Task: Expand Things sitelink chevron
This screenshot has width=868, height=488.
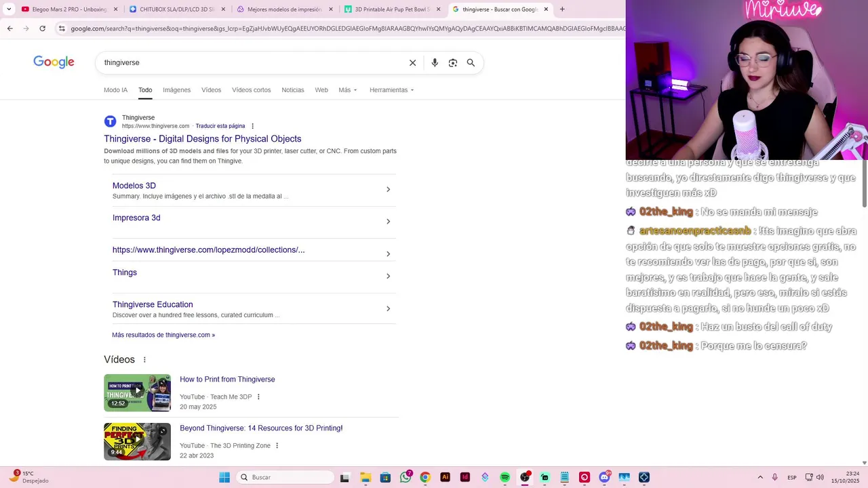Action: point(388,276)
